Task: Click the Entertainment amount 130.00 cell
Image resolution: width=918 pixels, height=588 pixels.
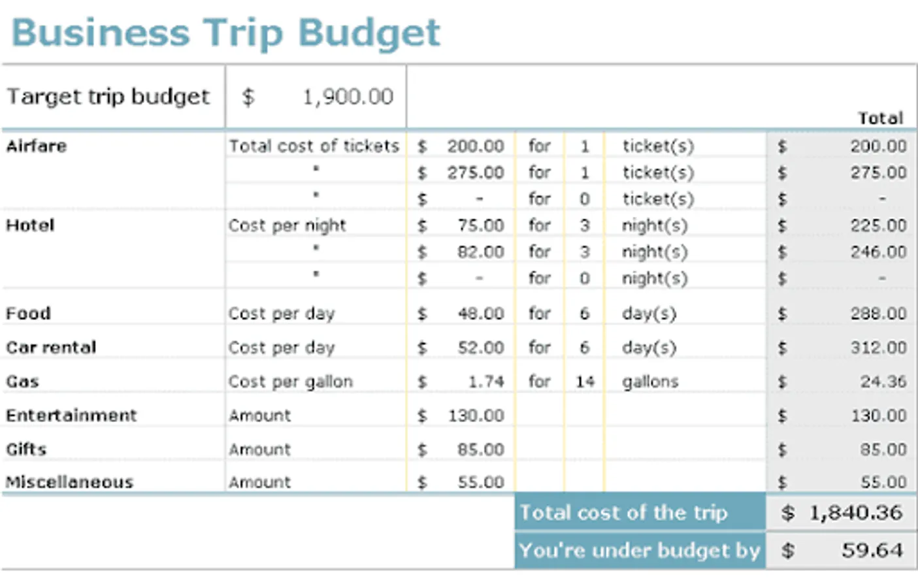Action: [461, 416]
